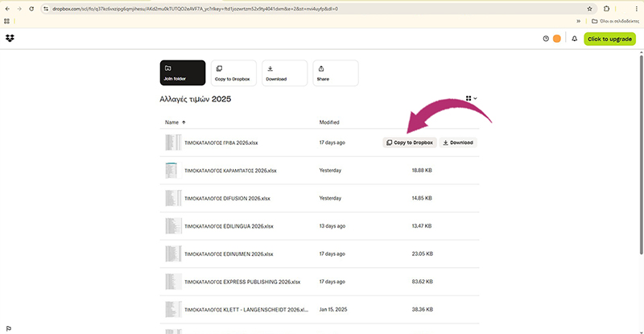Click the Join folder button

(x=183, y=72)
